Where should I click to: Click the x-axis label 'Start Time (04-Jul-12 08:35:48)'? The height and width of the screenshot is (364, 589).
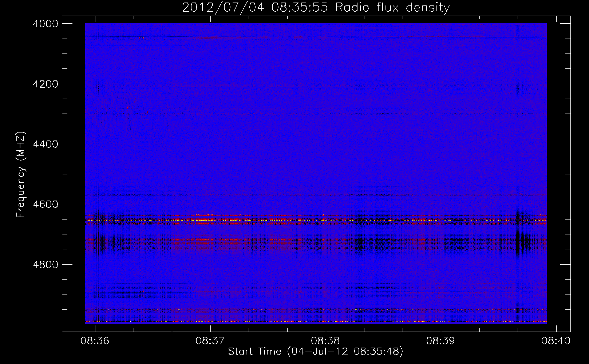pyautogui.click(x=316, y=352)
